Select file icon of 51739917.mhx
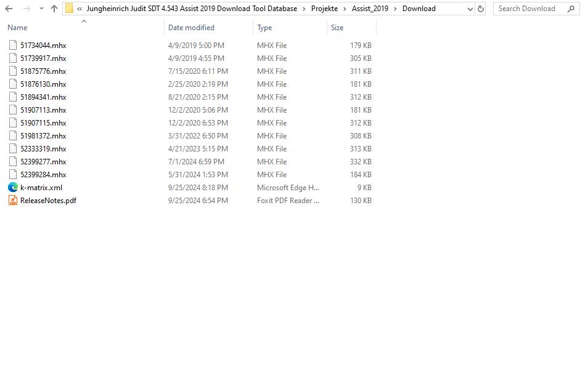The width and height of the screenshot is (588, 365). [13, 58]
